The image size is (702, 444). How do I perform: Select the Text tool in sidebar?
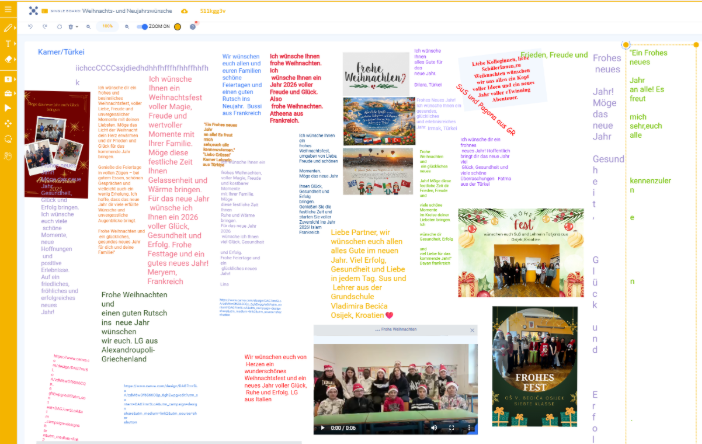click(8, 44)
